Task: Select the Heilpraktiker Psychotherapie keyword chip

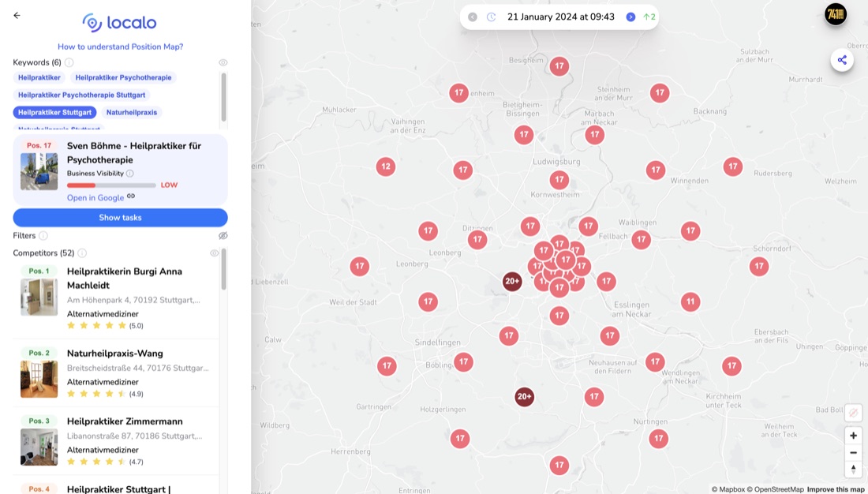Action: [123, 77]
